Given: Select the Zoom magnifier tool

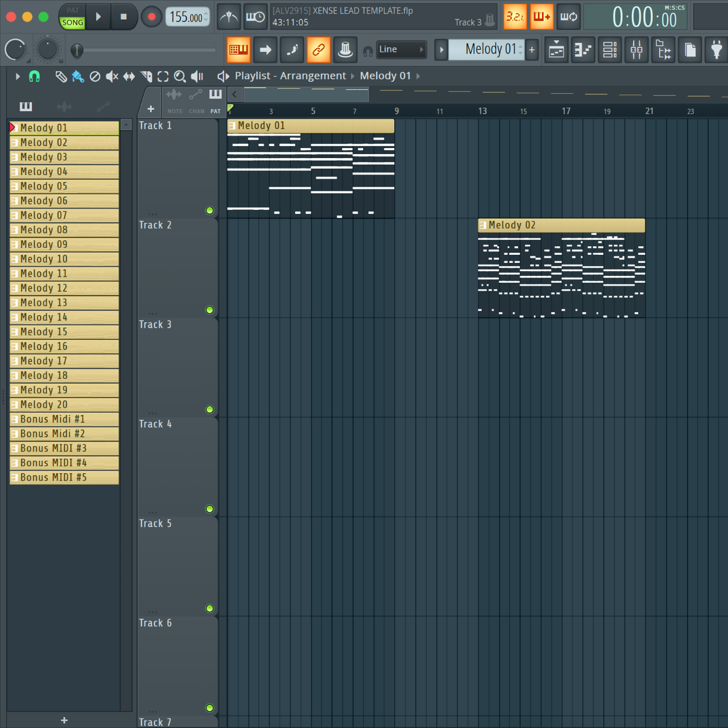Looking at the screenshot, I should click(x=180, y=76).
